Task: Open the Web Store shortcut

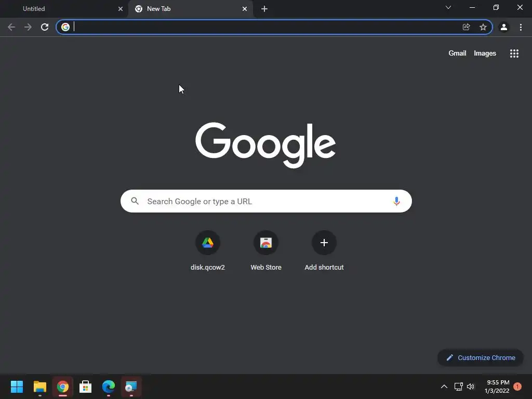Action: (x=266, y=251)
